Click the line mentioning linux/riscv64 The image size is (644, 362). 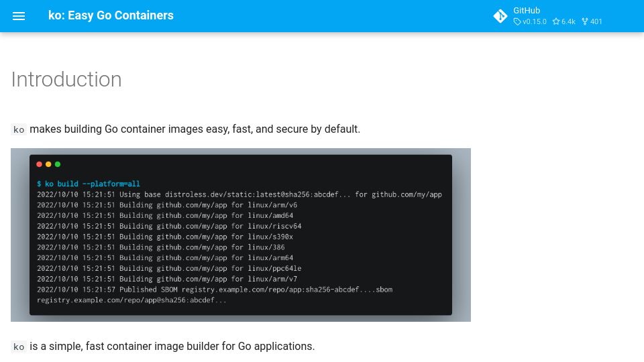pyautogui.click(x=169, y=226)
